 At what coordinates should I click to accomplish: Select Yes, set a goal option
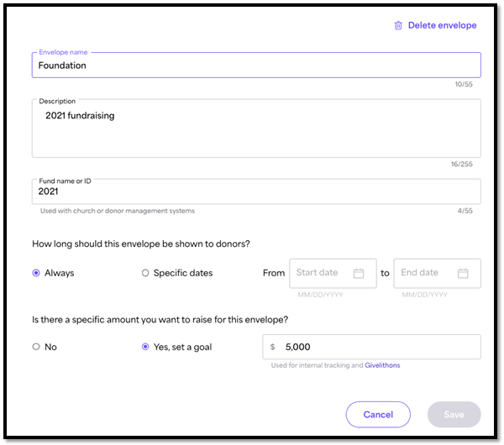[x=145, y=347]
